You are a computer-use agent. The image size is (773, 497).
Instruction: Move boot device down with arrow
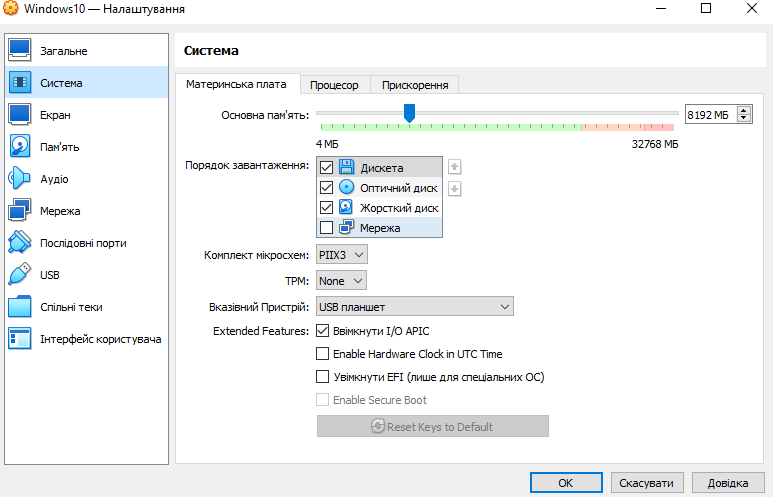(x=455, y=188)
